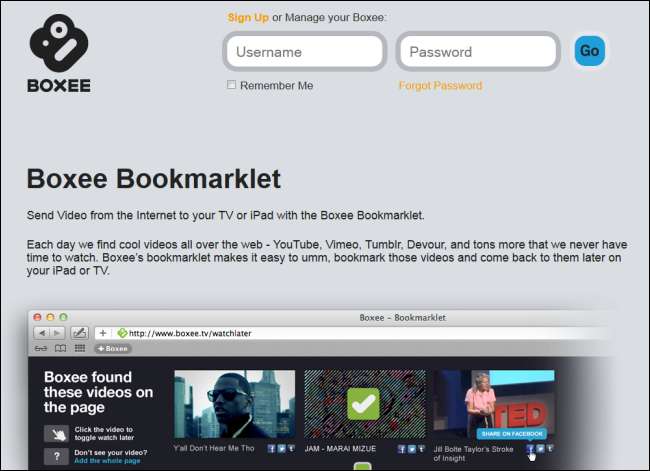650x471 pixels.
Task: Click the blue Go button
Action: 589,51
